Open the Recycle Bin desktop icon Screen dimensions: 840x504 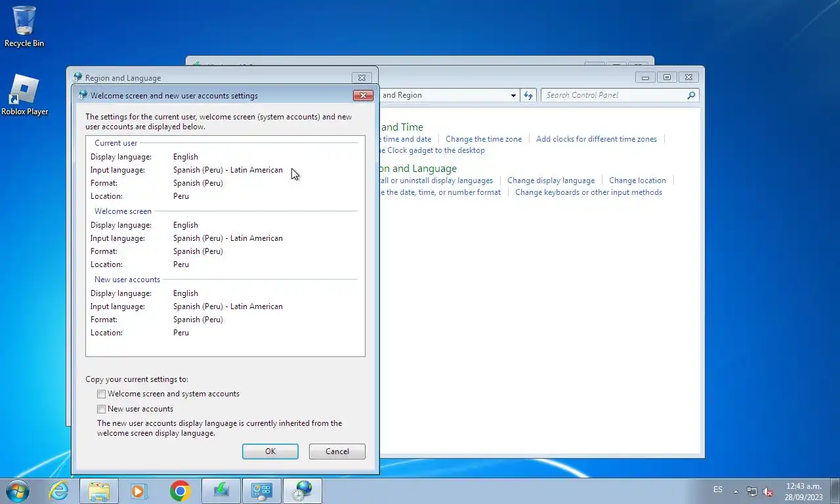[x=24, y=26]
